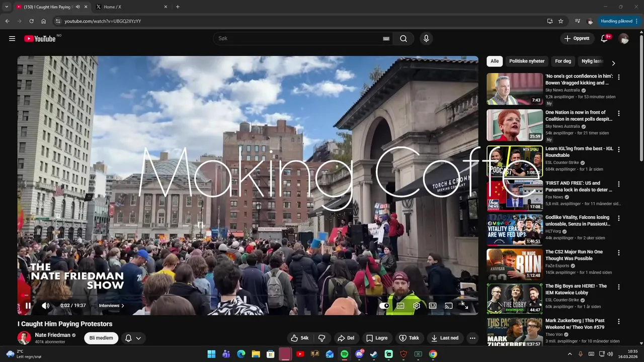Bookmark this page with the star
Image resolution: width=644 pixels, height=362 pixels.
point(561,21)
